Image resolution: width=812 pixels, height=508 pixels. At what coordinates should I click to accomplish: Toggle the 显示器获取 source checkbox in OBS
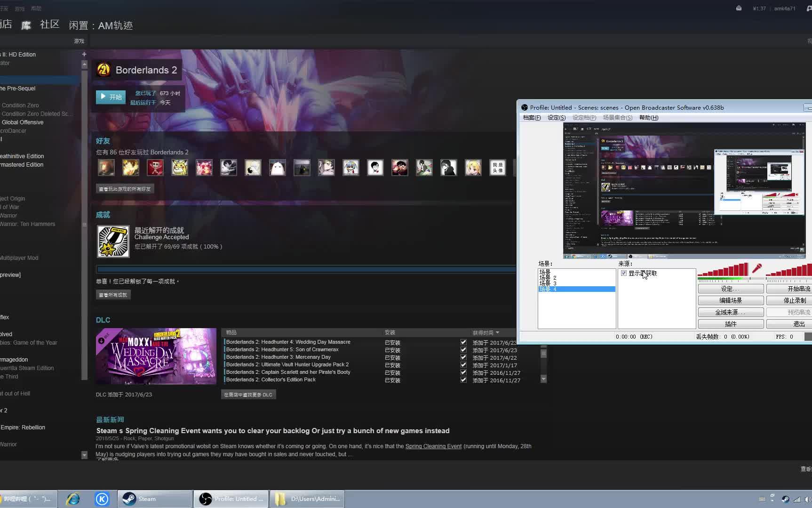pyautogui.click(x=624, y=273)
